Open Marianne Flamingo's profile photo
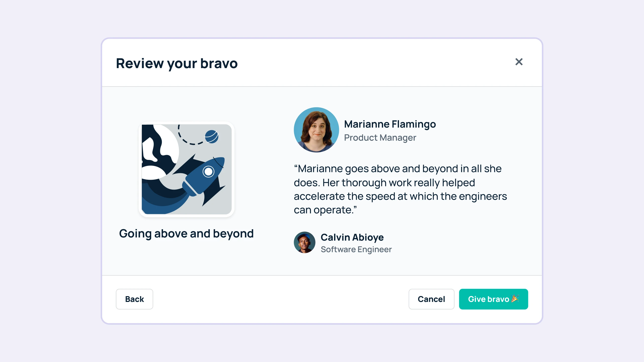This screenshot has width=644, height=362. pos(316,130)
